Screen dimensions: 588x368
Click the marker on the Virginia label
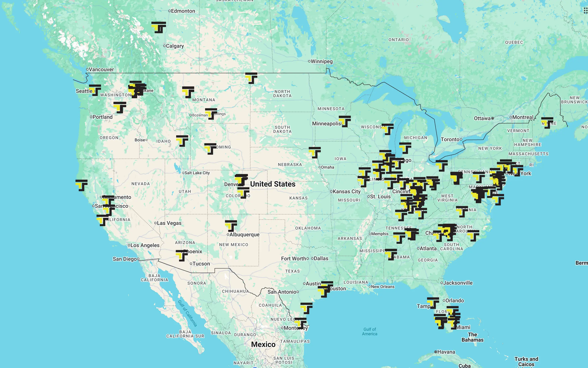(462, 212)
